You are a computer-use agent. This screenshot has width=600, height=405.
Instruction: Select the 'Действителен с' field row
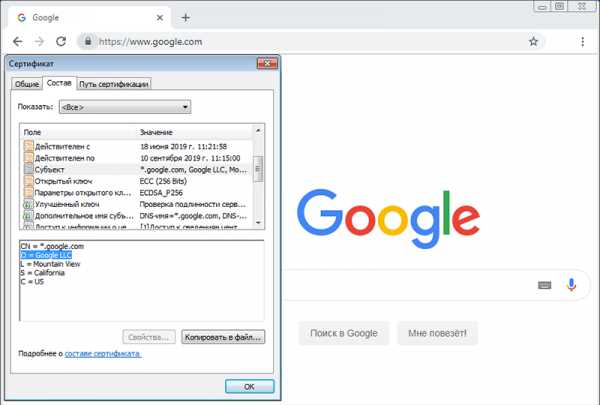click(136, 147)
